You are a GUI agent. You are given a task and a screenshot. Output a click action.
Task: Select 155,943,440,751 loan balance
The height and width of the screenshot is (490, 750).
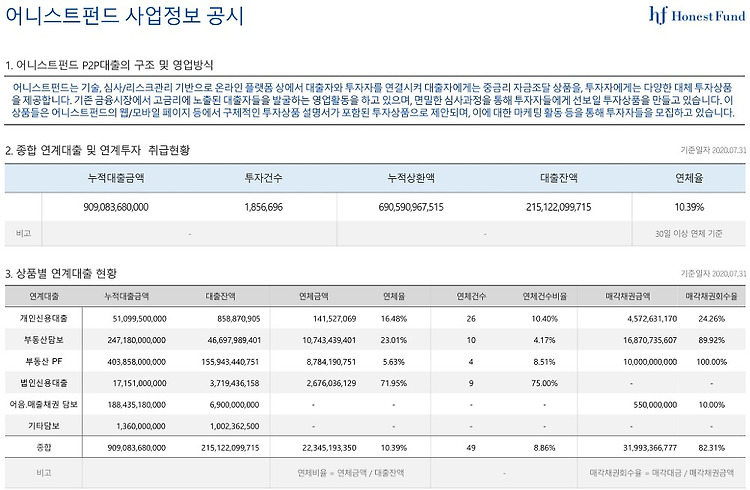click(x=231, y=362)
